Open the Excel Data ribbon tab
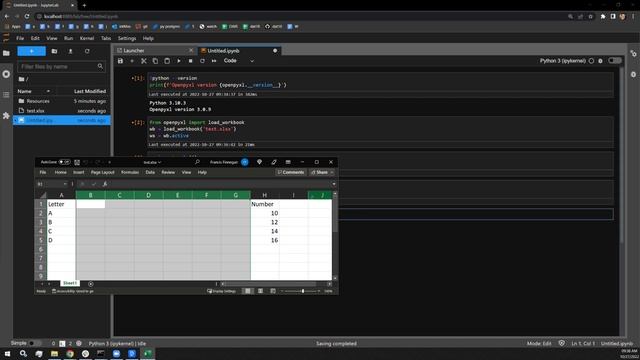The height and width of the screenshot is (360, 640). (x=150, y=172)
